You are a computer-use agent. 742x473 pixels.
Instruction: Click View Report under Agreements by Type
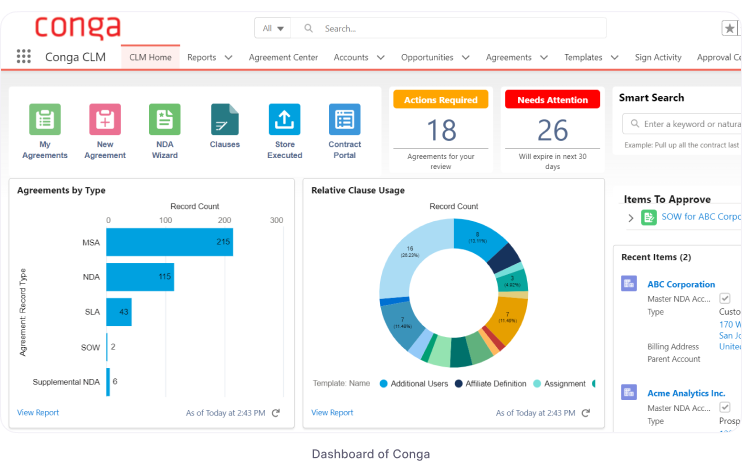tap(38, 412)
